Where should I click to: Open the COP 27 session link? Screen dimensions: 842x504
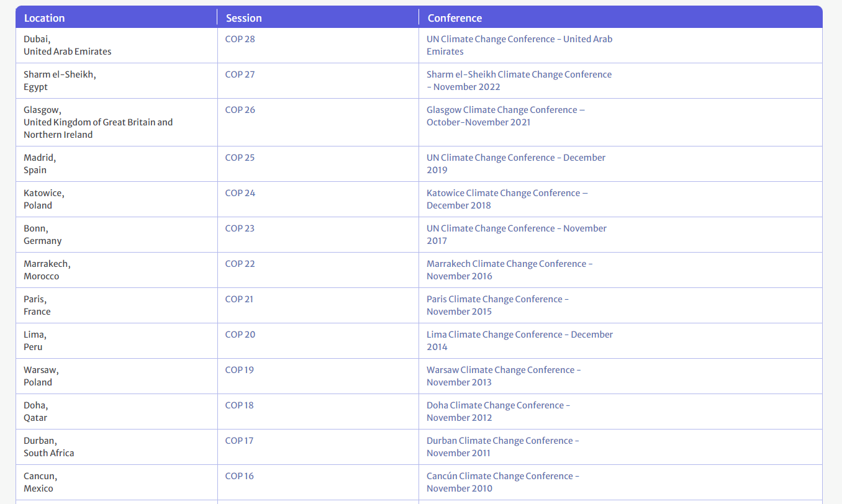(x=240, y=74)
